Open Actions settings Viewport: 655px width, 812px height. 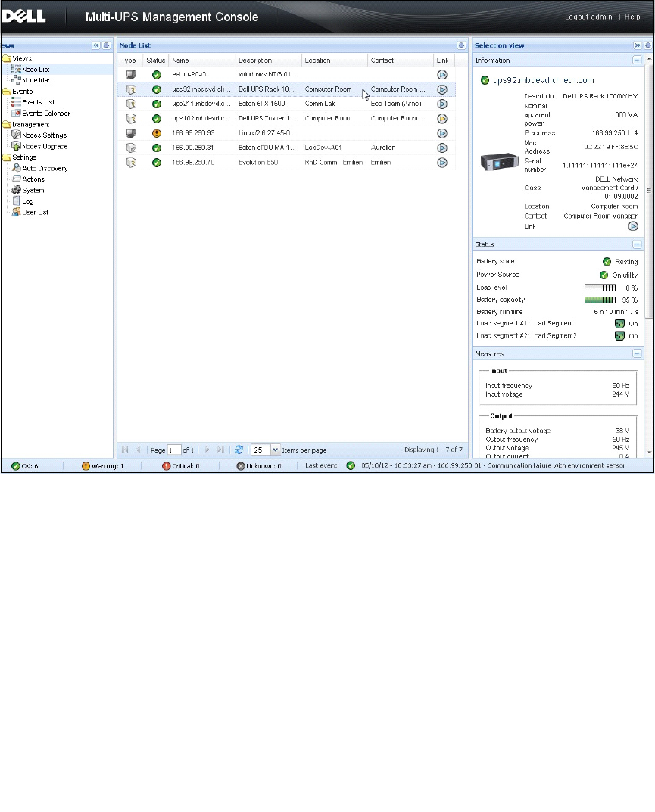(33, 179)
